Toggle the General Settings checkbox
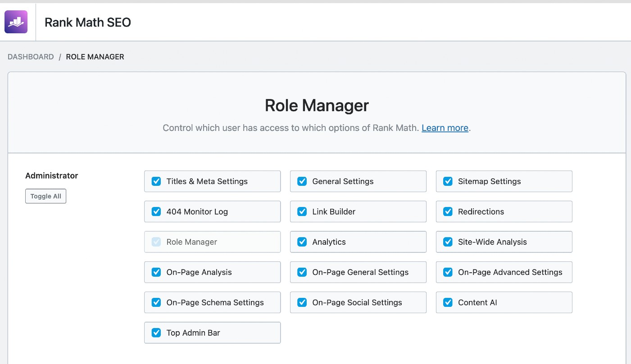Viewport: 631px width, 364px height. pos(302,181)
